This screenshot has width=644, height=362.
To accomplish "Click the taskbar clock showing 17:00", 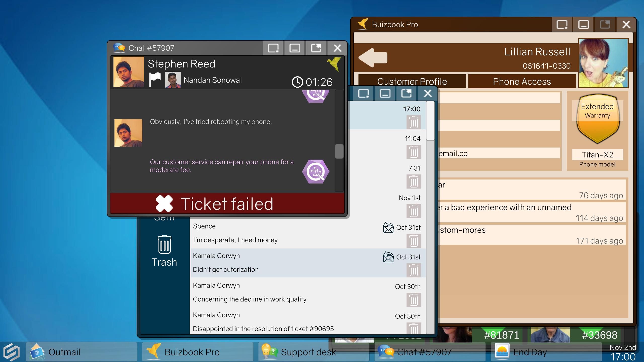I will pos(623,356).
